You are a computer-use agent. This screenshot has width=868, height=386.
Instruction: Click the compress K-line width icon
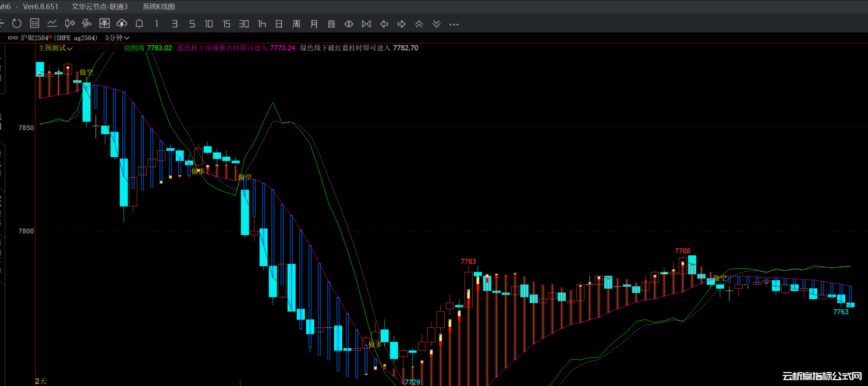366,24
